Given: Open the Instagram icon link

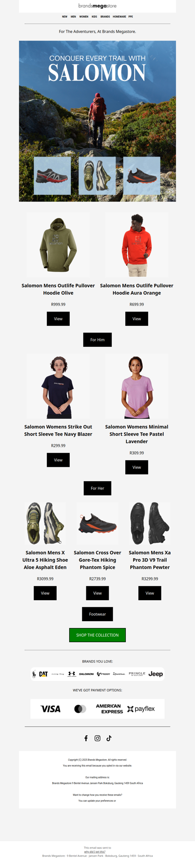Looking at the screenshot, I should (97, 738).
